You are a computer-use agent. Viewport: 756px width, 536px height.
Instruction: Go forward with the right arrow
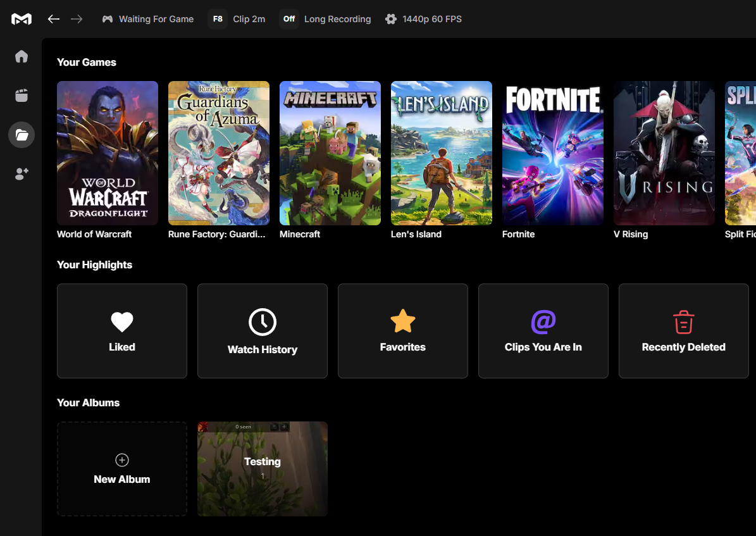click(77, 19)
